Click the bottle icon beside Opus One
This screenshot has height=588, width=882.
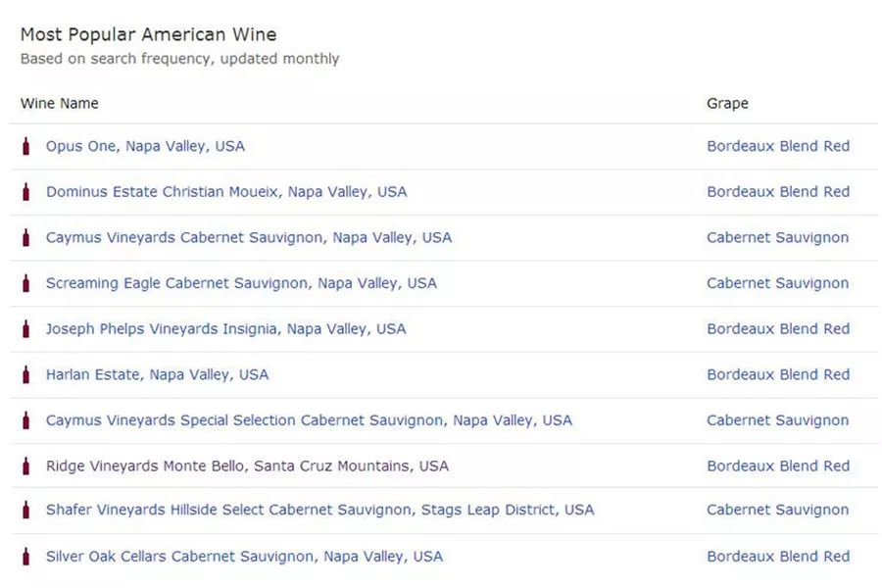[26, 146]
